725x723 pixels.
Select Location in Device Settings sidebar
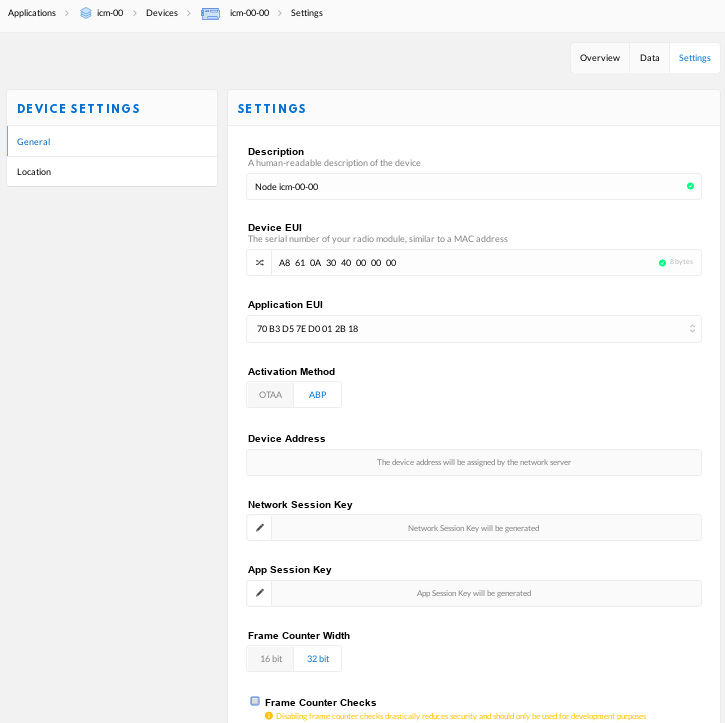[x=34, y=172]
